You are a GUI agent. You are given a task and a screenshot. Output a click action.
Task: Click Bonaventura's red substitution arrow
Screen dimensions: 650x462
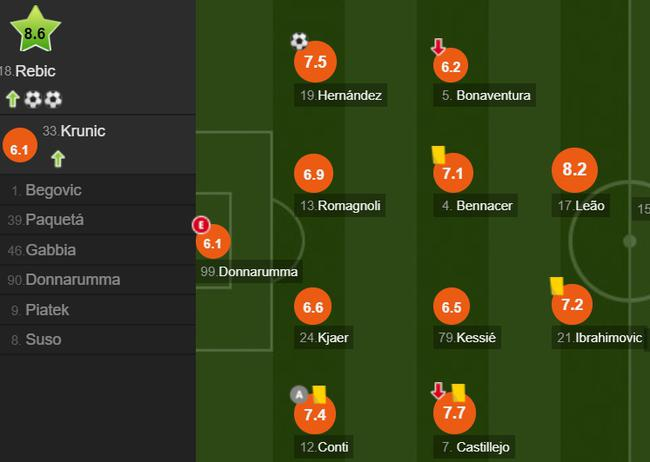[438, 47]
